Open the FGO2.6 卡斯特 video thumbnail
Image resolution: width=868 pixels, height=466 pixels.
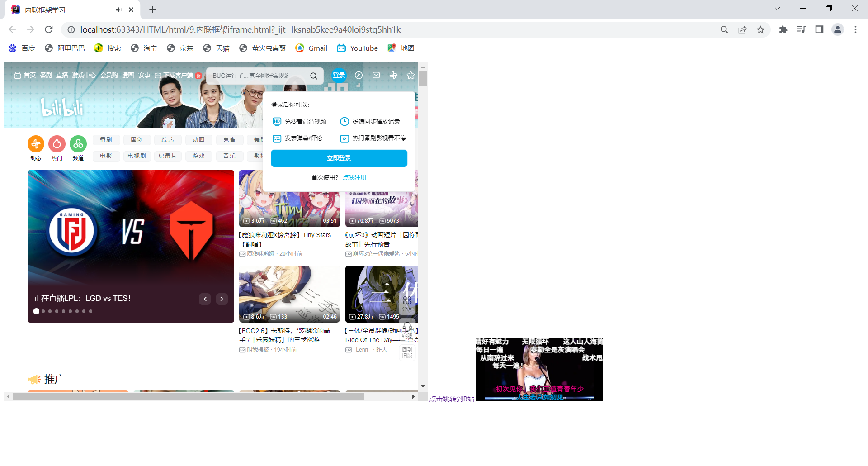point(289,295)
